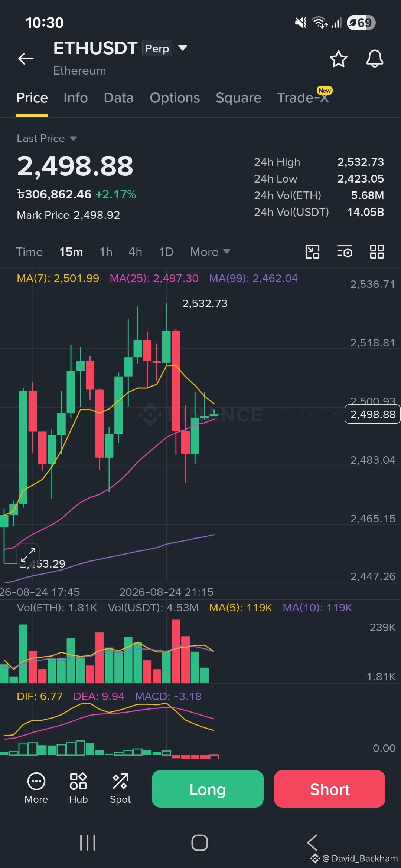This screenshot has width=401, height=868.
Task: Tap the Android back chevron
Action: (x=312, y=843)
